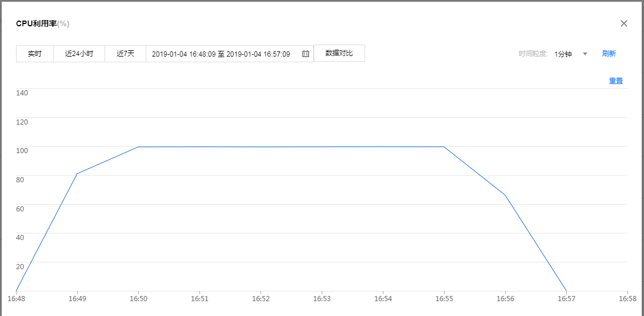
Task: Select the 近24小时 time range
Action: [x=79, y=54]
